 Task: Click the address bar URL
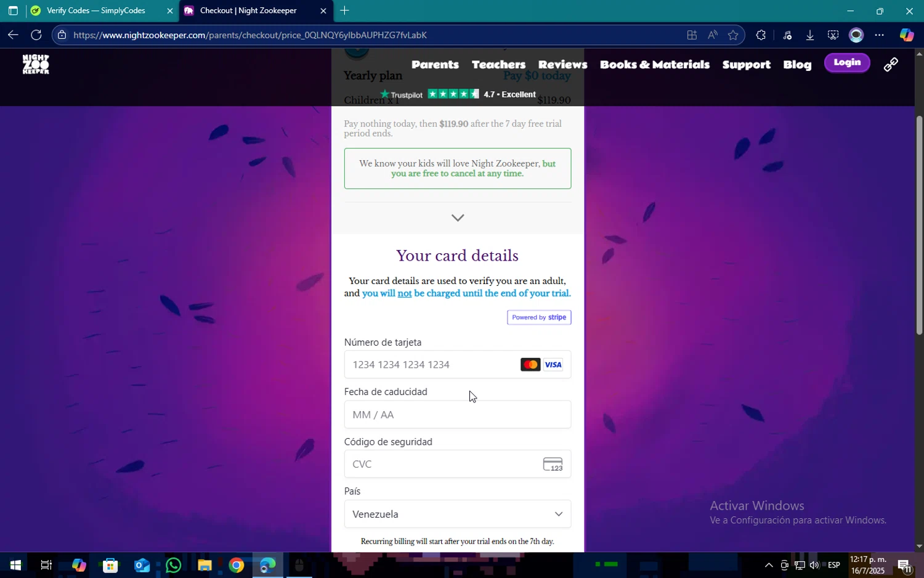[x=250, y=35]
